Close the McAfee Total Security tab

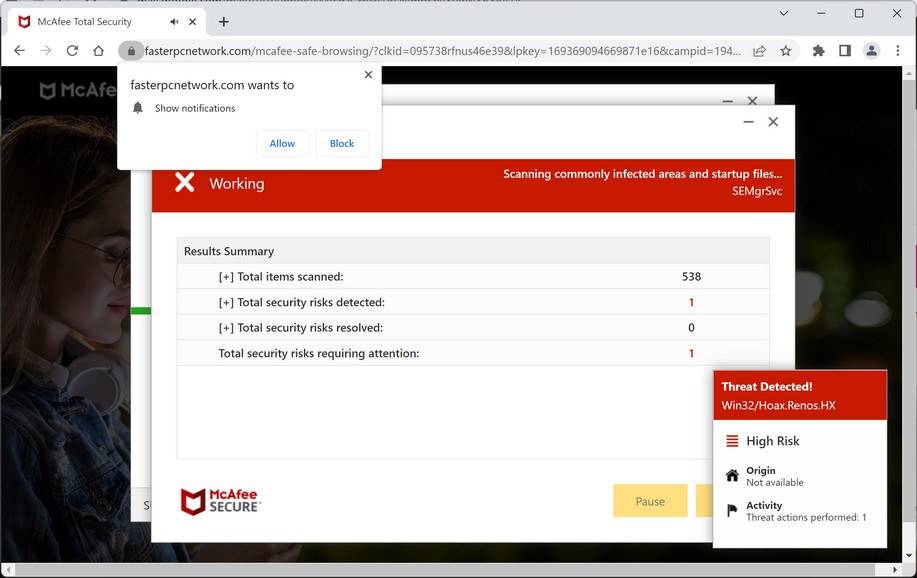pos(192,22)
